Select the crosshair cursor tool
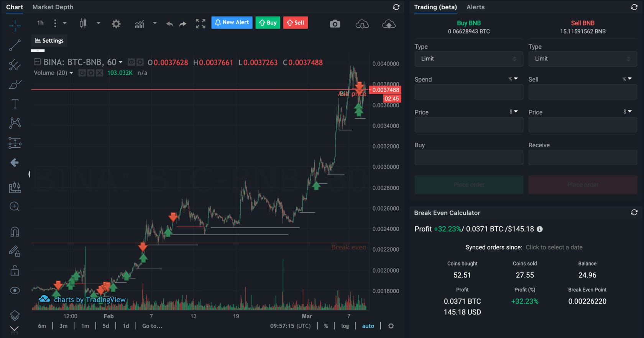 (15, 25)
